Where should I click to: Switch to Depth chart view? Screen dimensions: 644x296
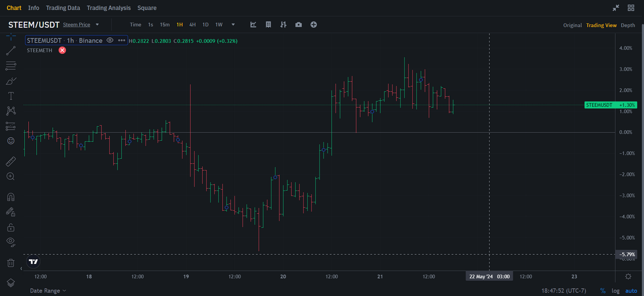click(x=628, y=25)
